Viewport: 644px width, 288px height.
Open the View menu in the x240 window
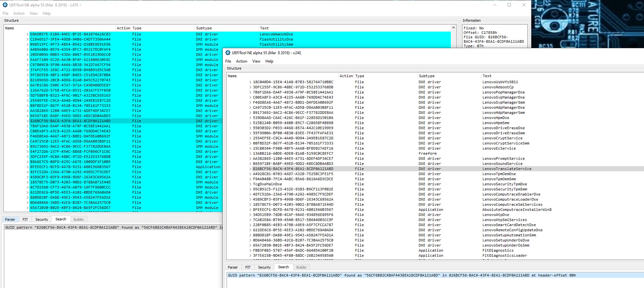[x=256, y=61]
